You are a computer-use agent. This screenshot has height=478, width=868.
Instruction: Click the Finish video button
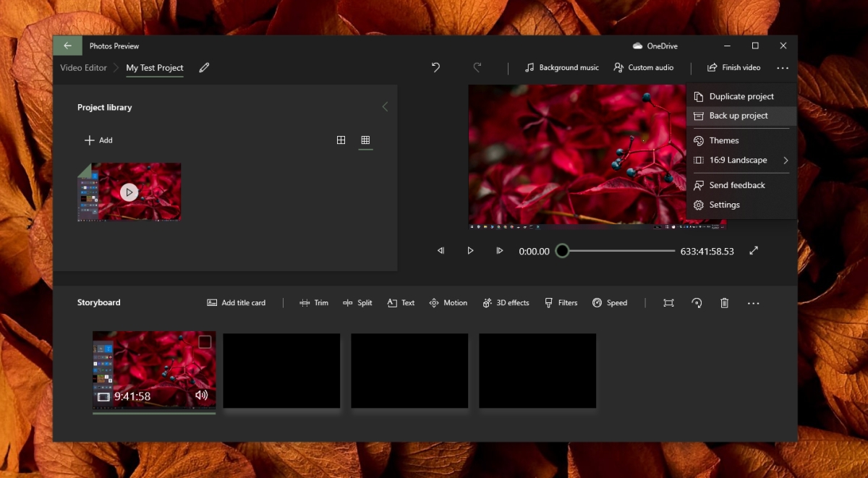click(x=733, y=67)
